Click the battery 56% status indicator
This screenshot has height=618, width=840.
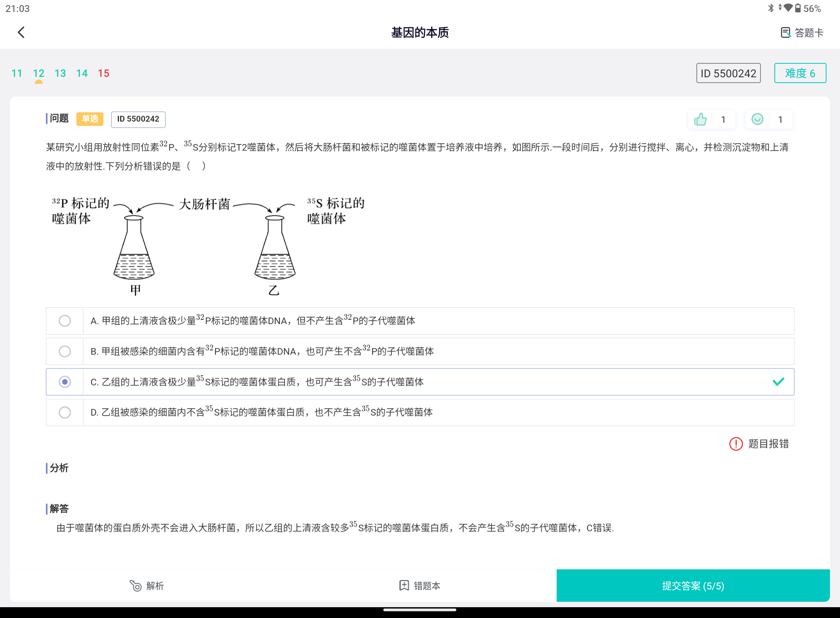(x=808, y=8)
